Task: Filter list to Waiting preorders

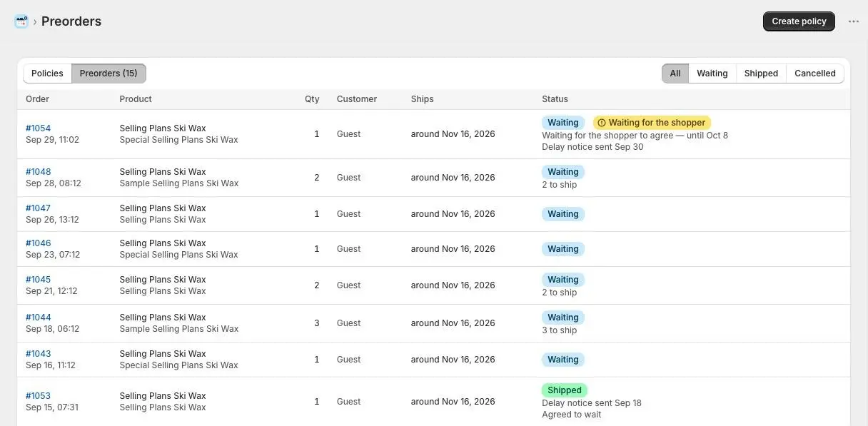Action: pos(712,73)
